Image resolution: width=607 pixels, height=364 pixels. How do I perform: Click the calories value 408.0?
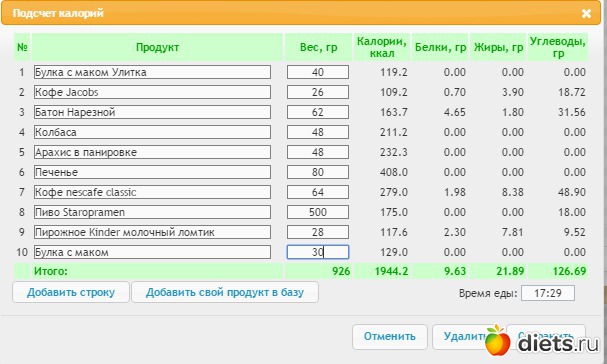394,172
